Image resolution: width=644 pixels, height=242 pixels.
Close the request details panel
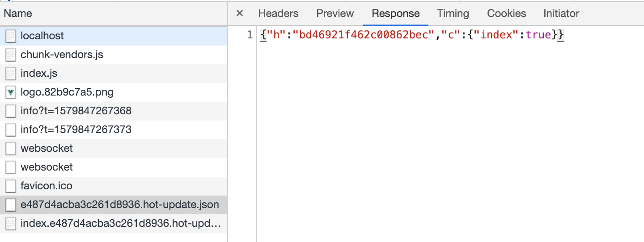coord(240,13)
